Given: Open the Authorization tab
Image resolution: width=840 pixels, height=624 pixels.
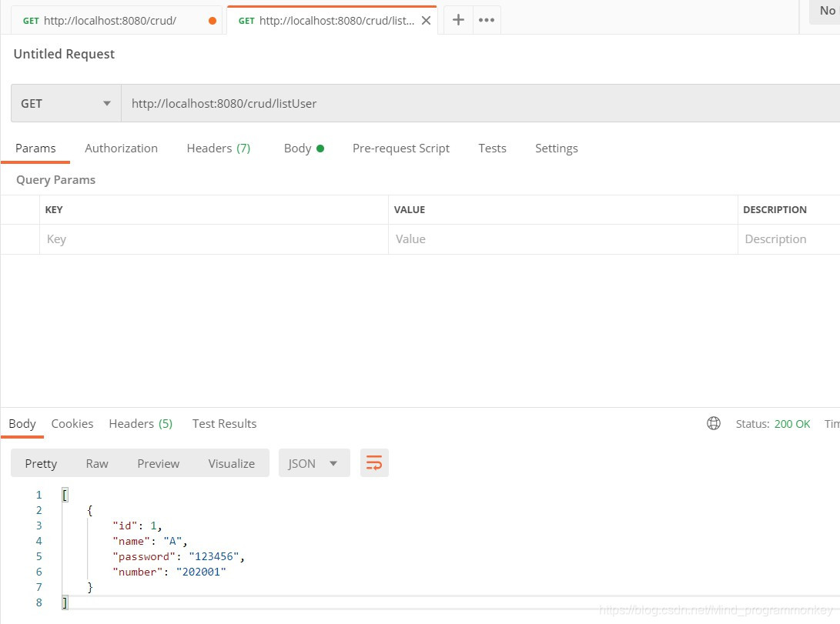Looking at the screenshot, I should [121, 148].
